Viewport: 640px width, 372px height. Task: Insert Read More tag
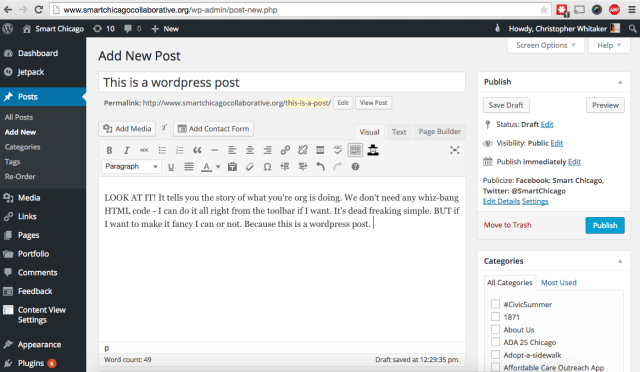pos(320,150)
